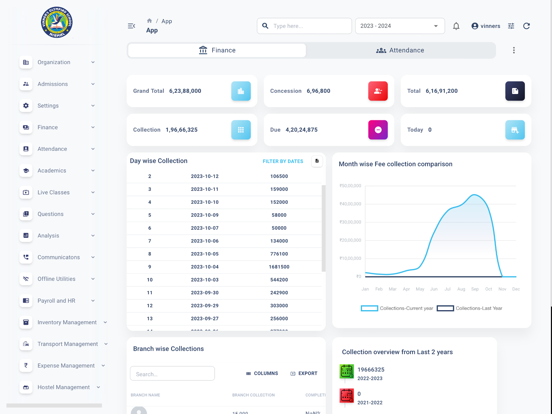The height and width of the screenshot is (414, 552).
Task: Open the 2023 - 2024 year dropdown
Action: [x=400, y=26]
